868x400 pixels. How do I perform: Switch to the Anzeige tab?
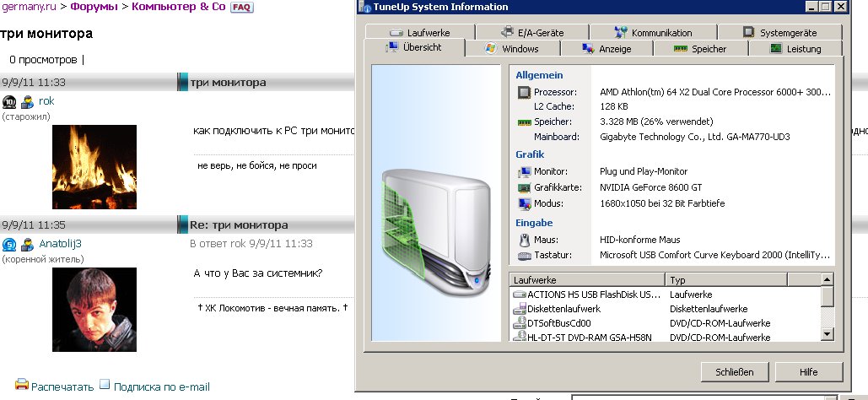pyautogui.click(x=607, y=49)
